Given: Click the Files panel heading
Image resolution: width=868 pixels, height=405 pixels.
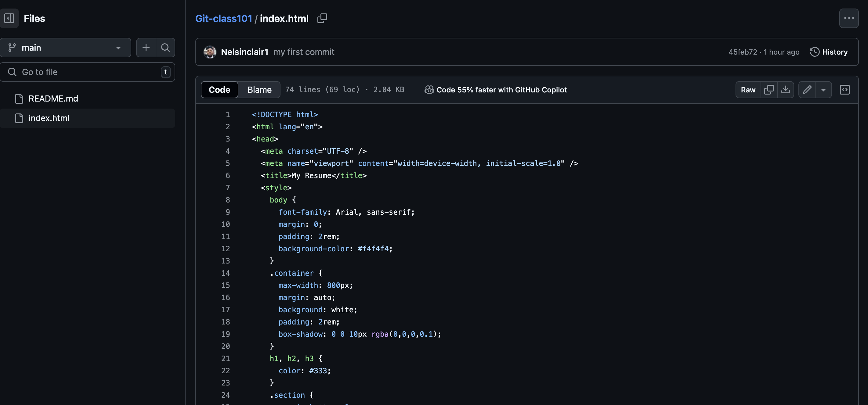Looking at the screenshot, I should click(34, 19).
